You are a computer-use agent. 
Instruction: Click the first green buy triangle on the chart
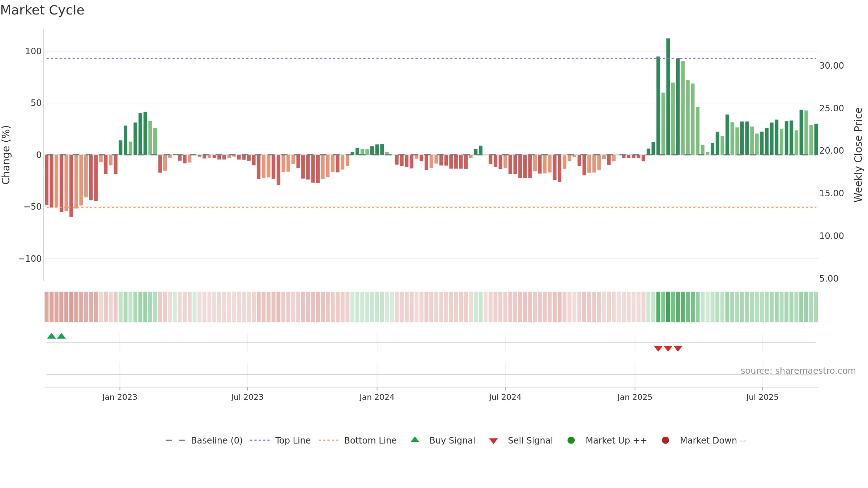pyautogui.click(x=51, y=336)
